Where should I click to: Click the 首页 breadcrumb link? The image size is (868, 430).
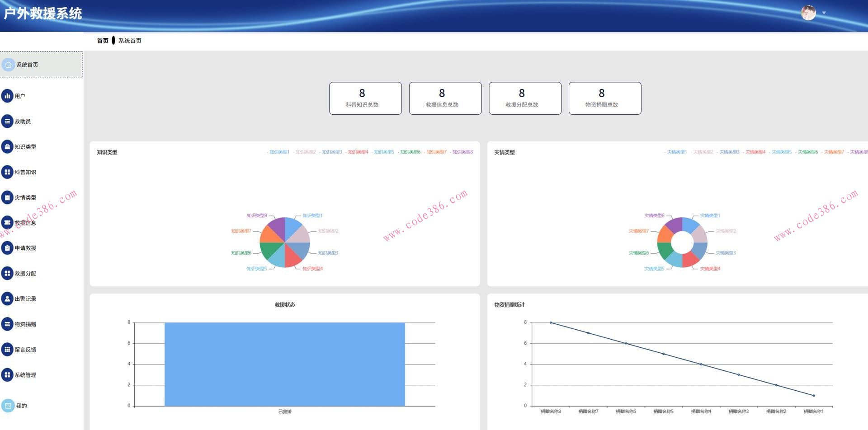[103, 41]
